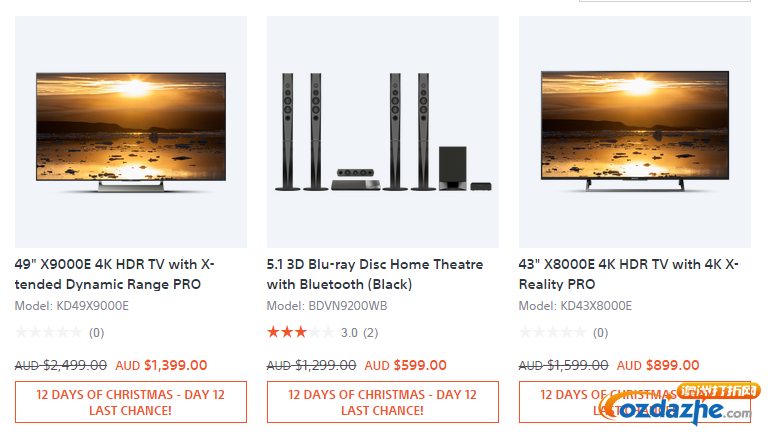This screenshot has width=783, height=438.
Task: Click the Christmas banner under X8000E TV
Action: tap(635, 402)
